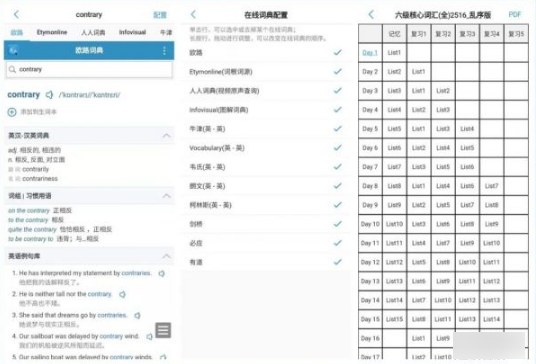Click the 复习5 column header

516,33
